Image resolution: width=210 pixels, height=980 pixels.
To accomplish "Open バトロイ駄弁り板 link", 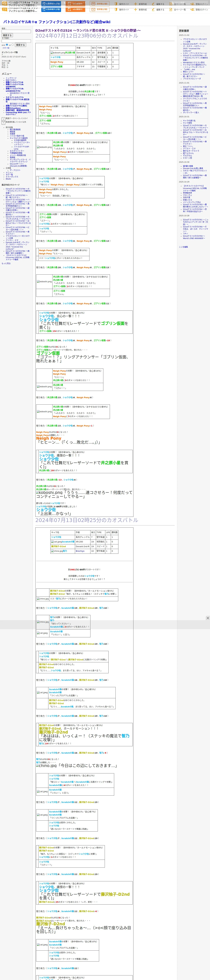I will (17, 136).
